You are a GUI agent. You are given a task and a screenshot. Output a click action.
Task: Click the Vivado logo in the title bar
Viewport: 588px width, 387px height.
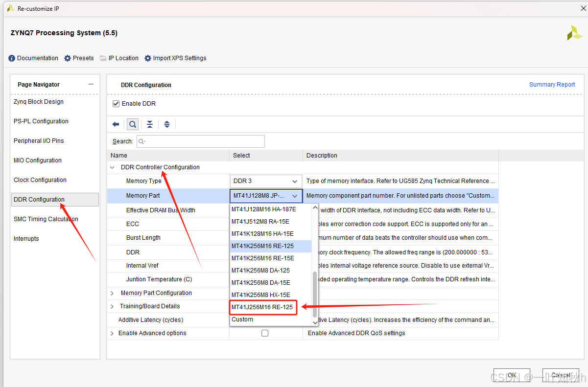tap(11, 8)
